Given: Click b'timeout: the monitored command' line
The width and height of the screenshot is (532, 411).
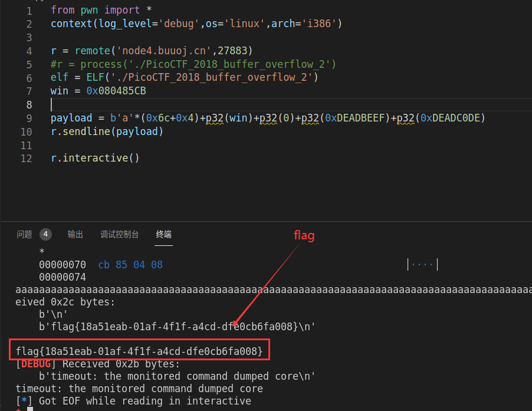Looking at the screenshot, I should point(177,376).
